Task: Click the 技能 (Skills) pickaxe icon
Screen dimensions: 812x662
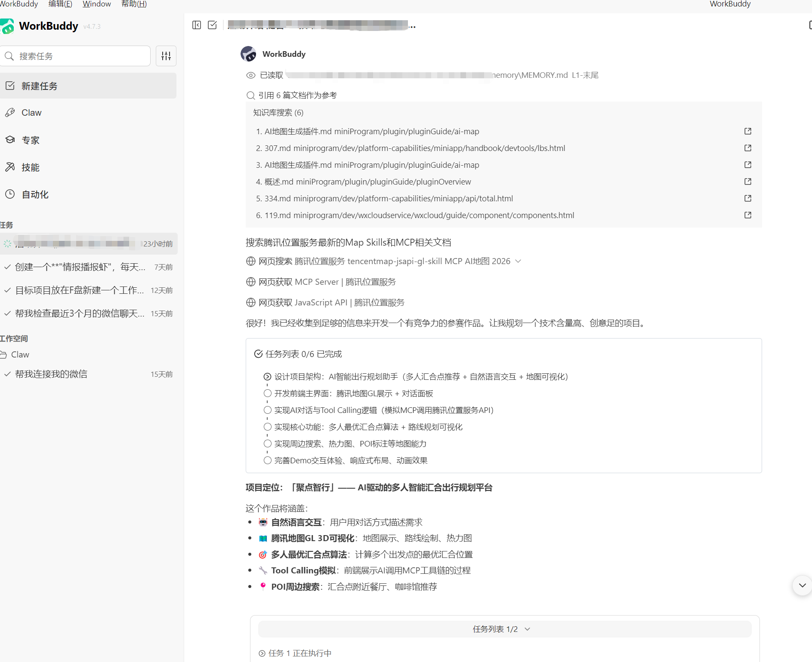Action: tap(10, 167)
